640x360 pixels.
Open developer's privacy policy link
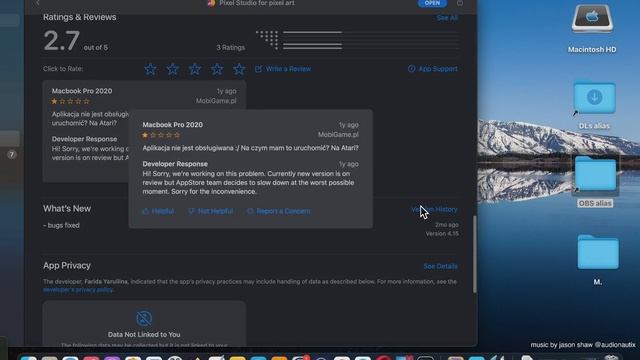tap(78, 290)
